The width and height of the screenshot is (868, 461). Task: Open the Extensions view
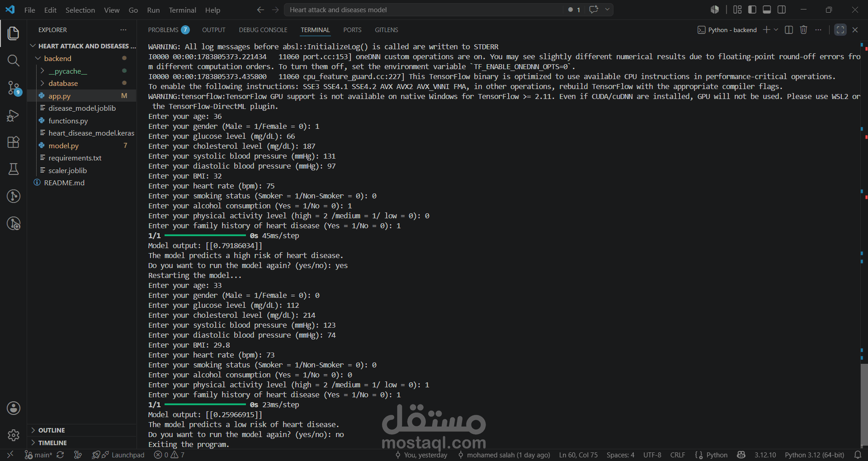[14, 142]
